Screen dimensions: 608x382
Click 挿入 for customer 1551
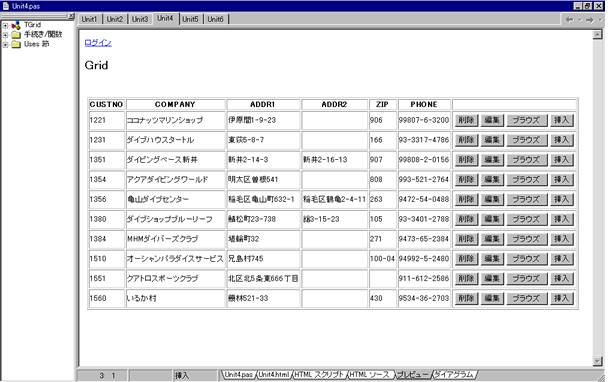[561, 278]
